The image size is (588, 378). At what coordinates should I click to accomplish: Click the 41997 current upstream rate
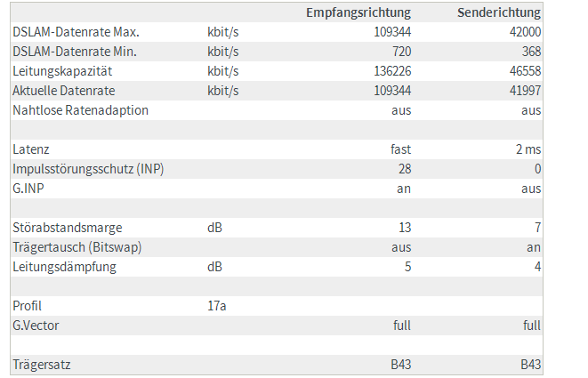tap(525, 91)
